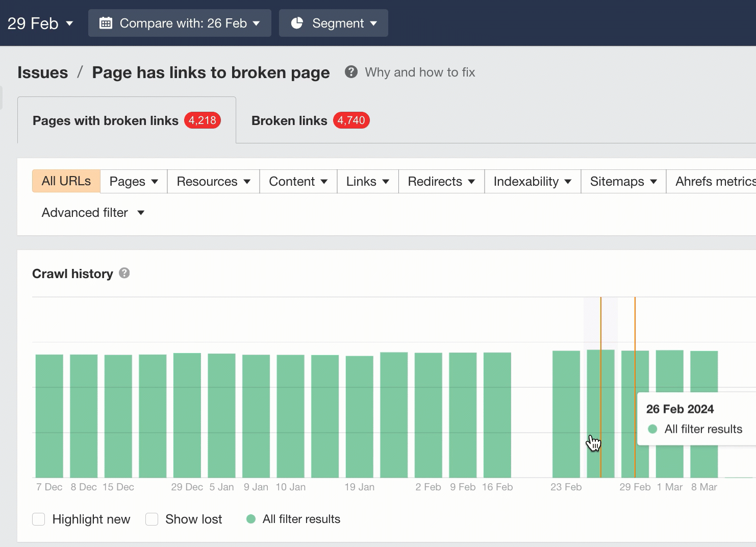
Task: Open the Advanced filter dropdown
Action: tap(93, 212)
